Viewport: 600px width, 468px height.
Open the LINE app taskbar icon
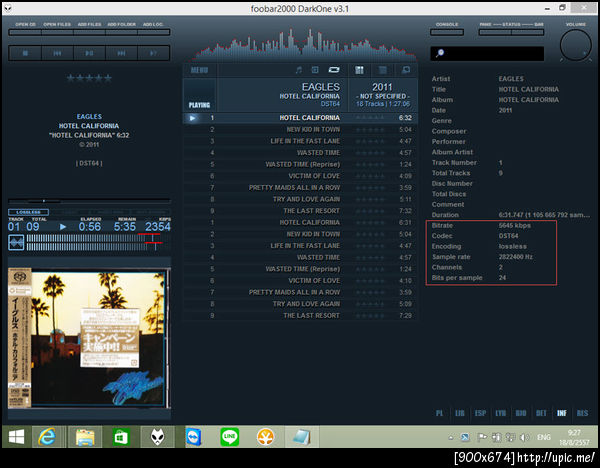[230, 437]
